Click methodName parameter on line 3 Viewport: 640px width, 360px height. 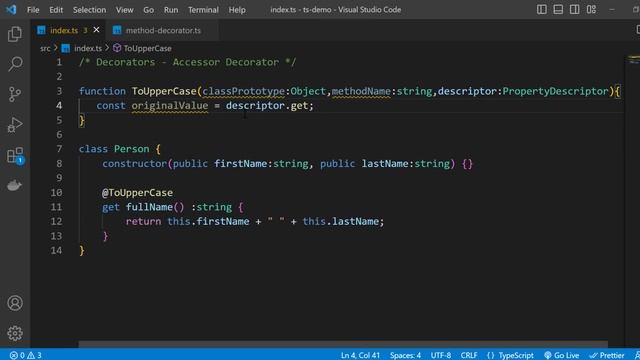(361, 91)
